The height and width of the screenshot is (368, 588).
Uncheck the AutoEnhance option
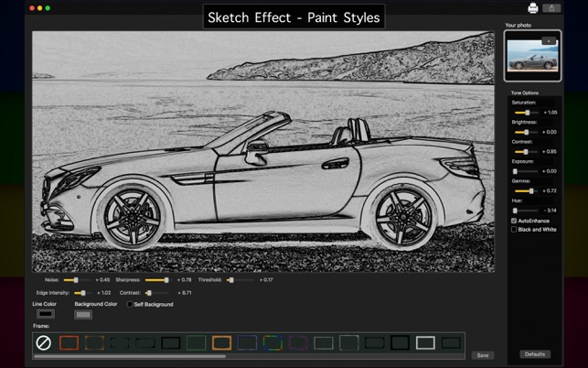click(x=514, y=221)
